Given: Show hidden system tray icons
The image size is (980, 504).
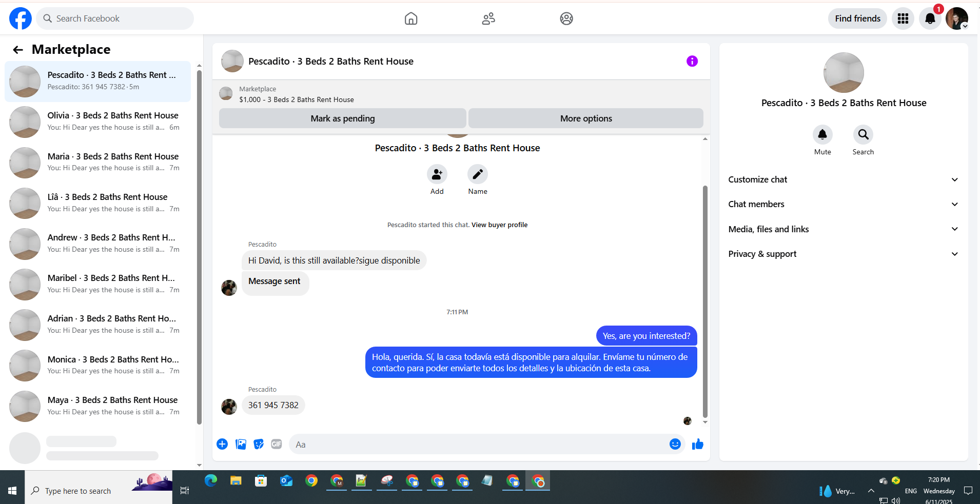Looking at the screenshot, I should [x=871, y=491].
